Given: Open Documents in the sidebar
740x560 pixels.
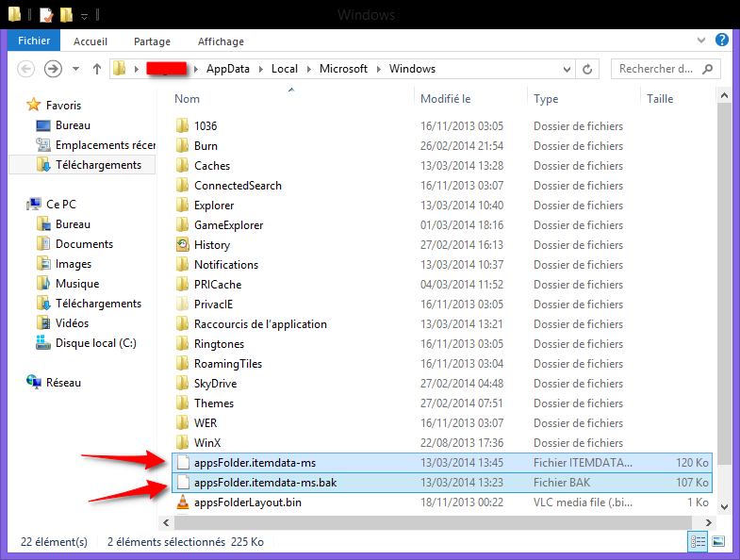Looking at the screenshot, I should (x=84, y=244).
